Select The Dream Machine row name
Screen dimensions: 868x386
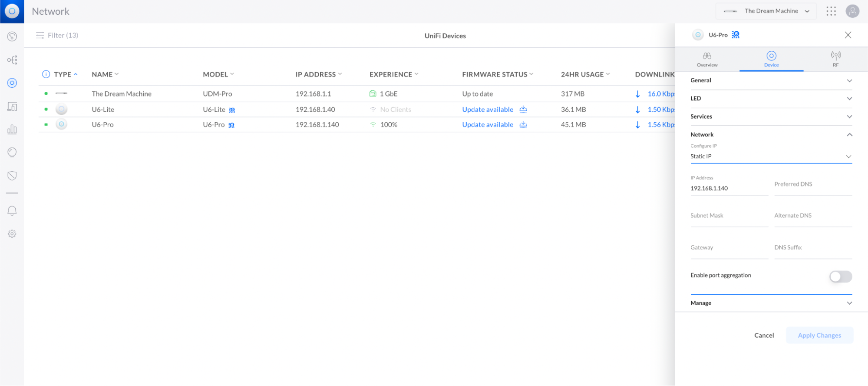[x=122, y=94]
